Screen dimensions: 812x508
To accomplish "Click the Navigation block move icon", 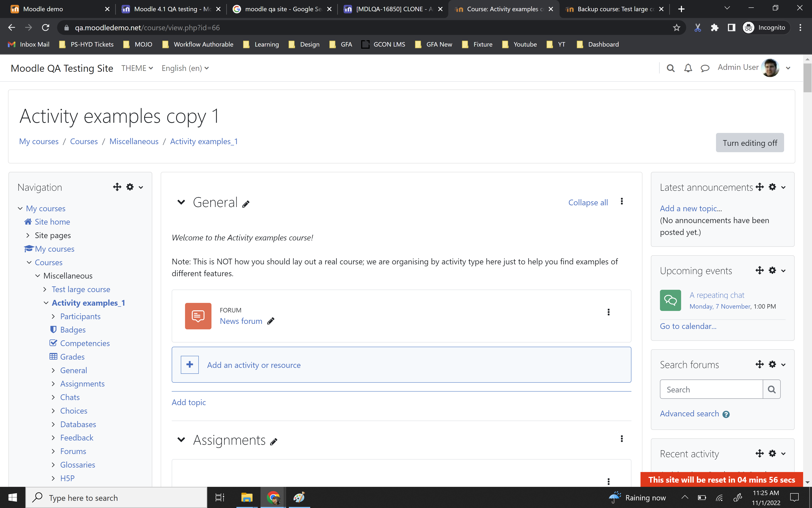I will pyautogui.click(x=117, y=187).
